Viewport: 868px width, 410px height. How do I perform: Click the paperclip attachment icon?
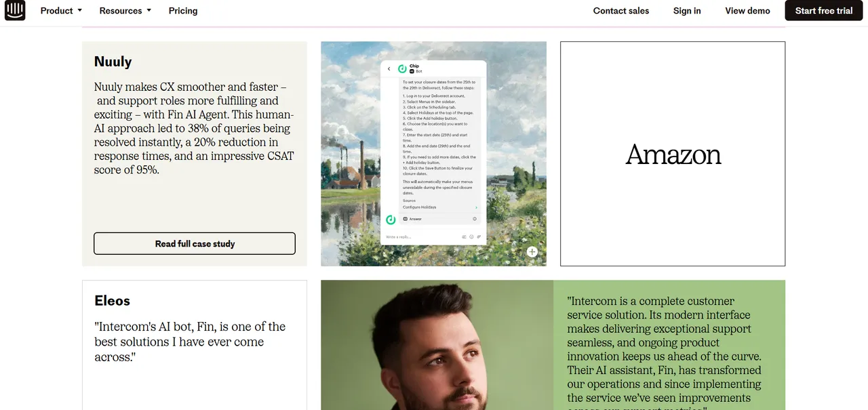479,237
